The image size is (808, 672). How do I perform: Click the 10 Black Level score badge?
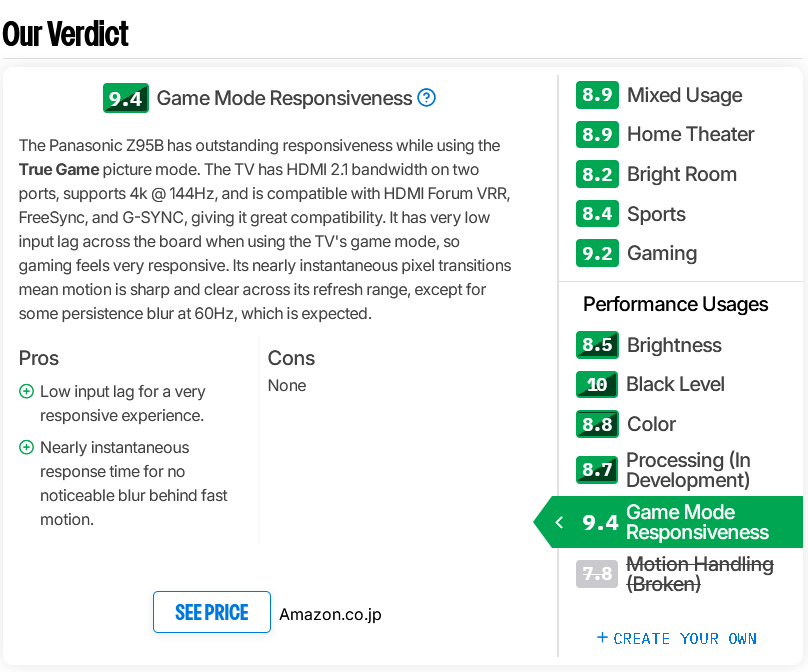[x=597, y=384]
